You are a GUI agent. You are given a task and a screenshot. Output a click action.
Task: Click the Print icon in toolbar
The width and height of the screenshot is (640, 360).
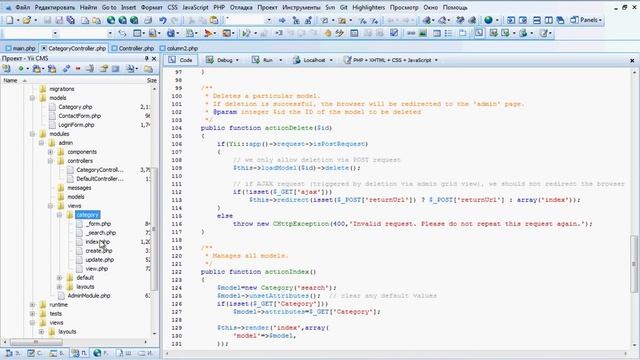(x=148, y=20)
